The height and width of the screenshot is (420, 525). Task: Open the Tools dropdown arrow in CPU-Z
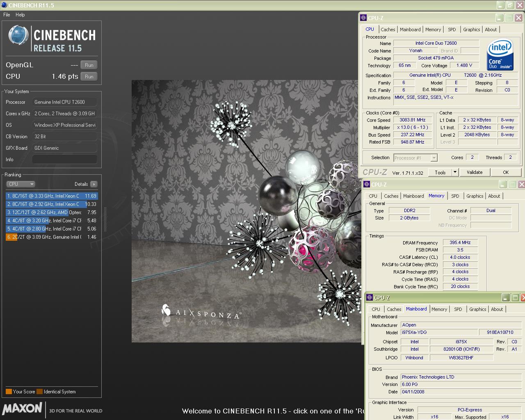coord(455,173)
